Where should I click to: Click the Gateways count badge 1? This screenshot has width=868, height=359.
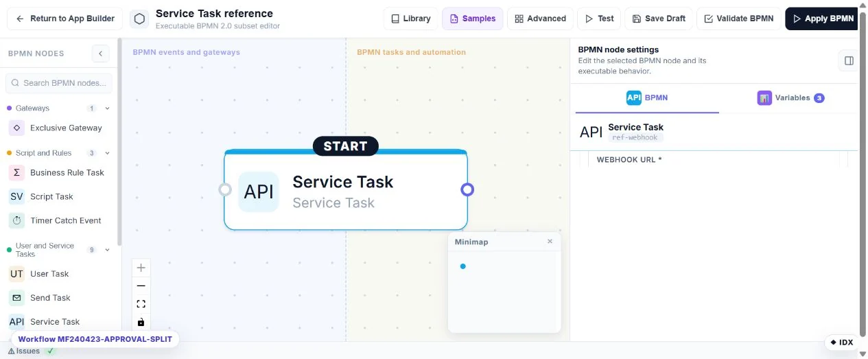[x=91, y=108]
